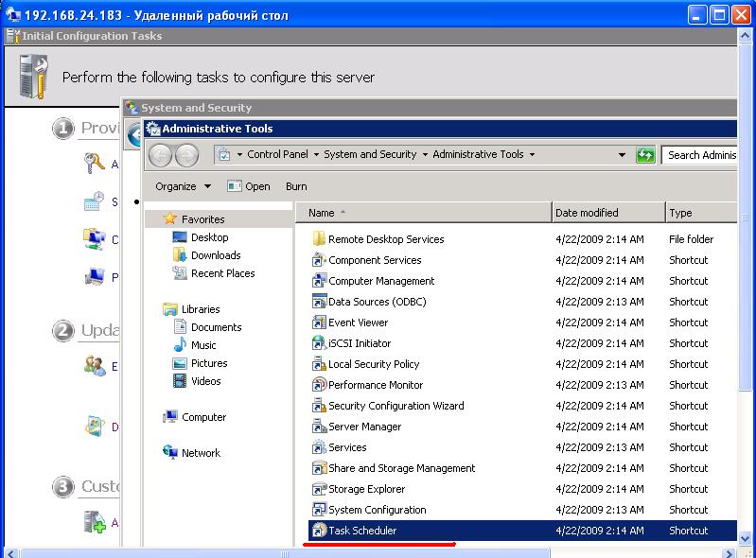Open the Organize dropdown menu
756x558 pixels.
pyautogui.click(x=184, y=186)
